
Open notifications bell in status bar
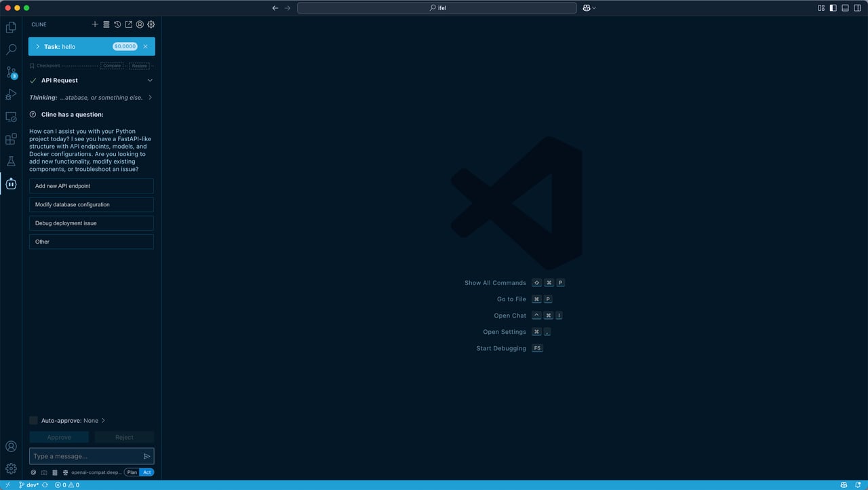point(858,485)
